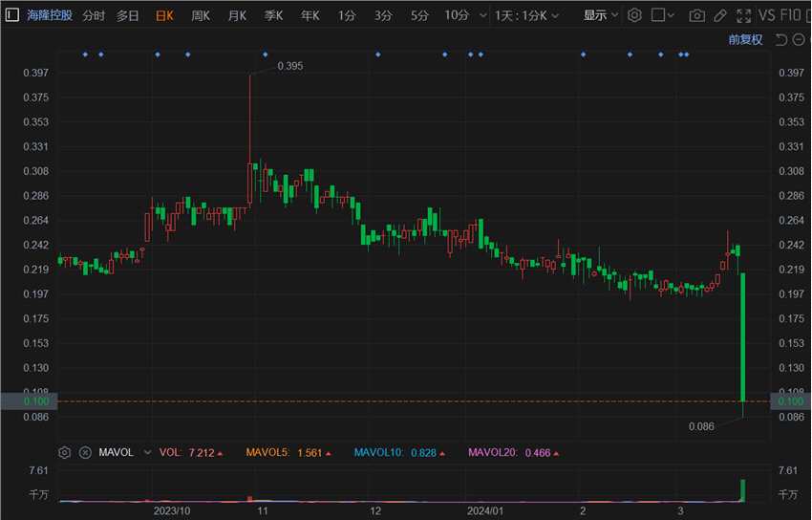Click the right axis 0.308 price label
Viewport: 812px width, 520px height.
click(x=791, y=171)
